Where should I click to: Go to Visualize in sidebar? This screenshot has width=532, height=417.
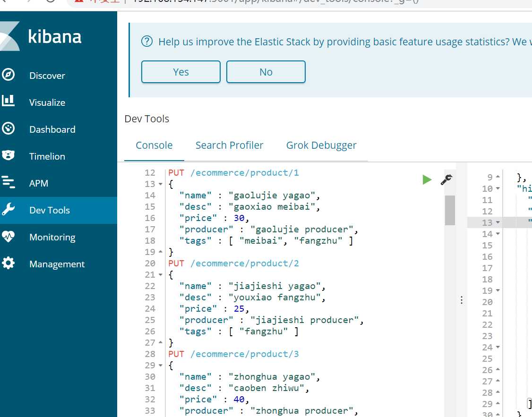click(47, 102)
